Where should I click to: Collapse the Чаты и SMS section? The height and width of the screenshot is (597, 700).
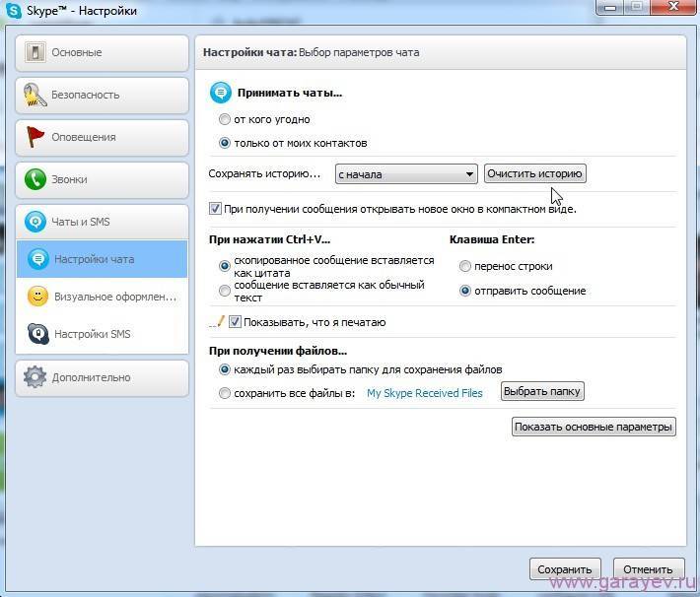coord(102,222)
